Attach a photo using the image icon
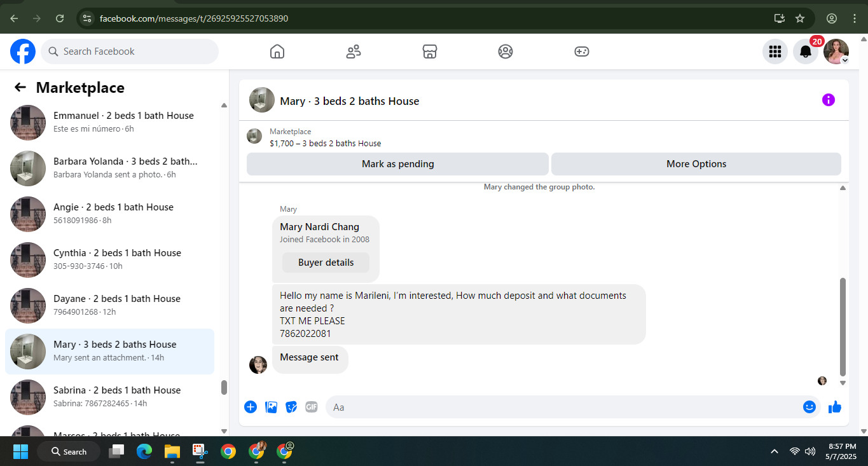 pyautogui.click(x=272, y=407)
